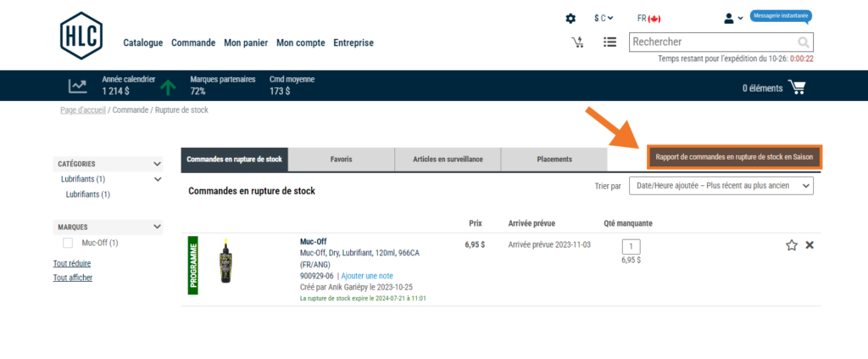Mark Muc-Off item as favorite star

(x=792, y=245)
